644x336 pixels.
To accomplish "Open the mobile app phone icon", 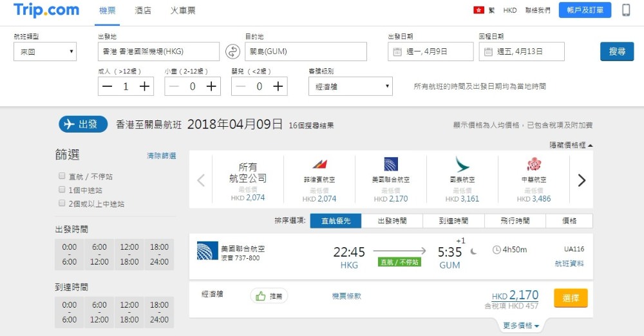I will [626, 10].
